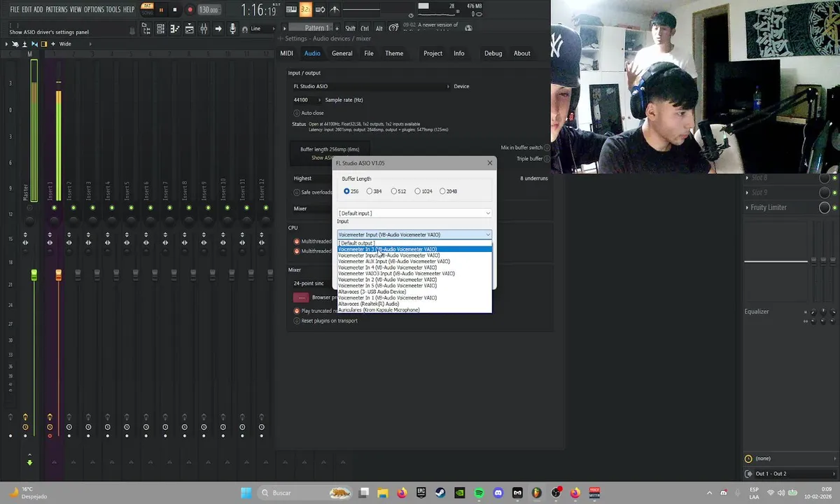Open the FILE menu
The height and width of the screenshot is (504, 840).
tap(14, 10)
